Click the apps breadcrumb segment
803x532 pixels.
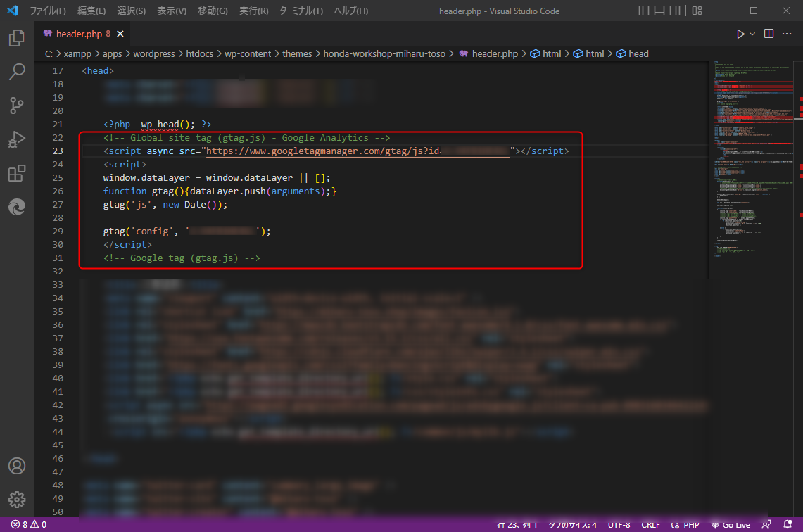click(112, 53)
